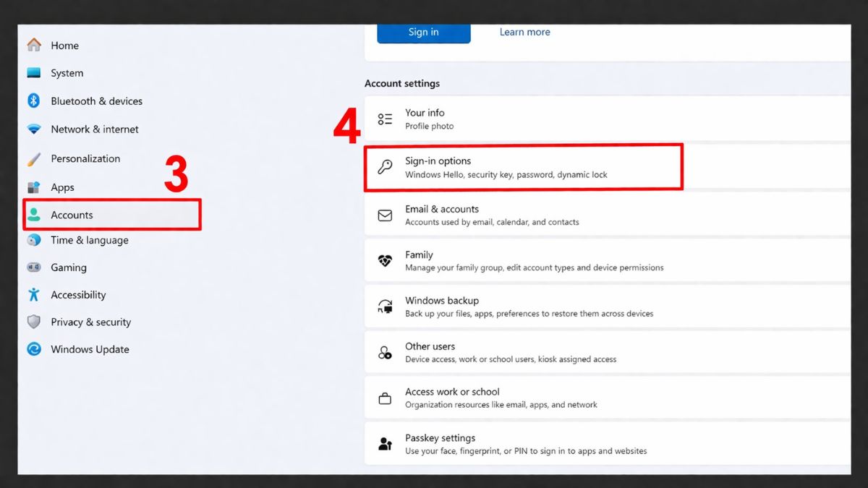Screen dimensions: 868x488
Task: Select the System sidebar icon
Action: tap(33, 73)
